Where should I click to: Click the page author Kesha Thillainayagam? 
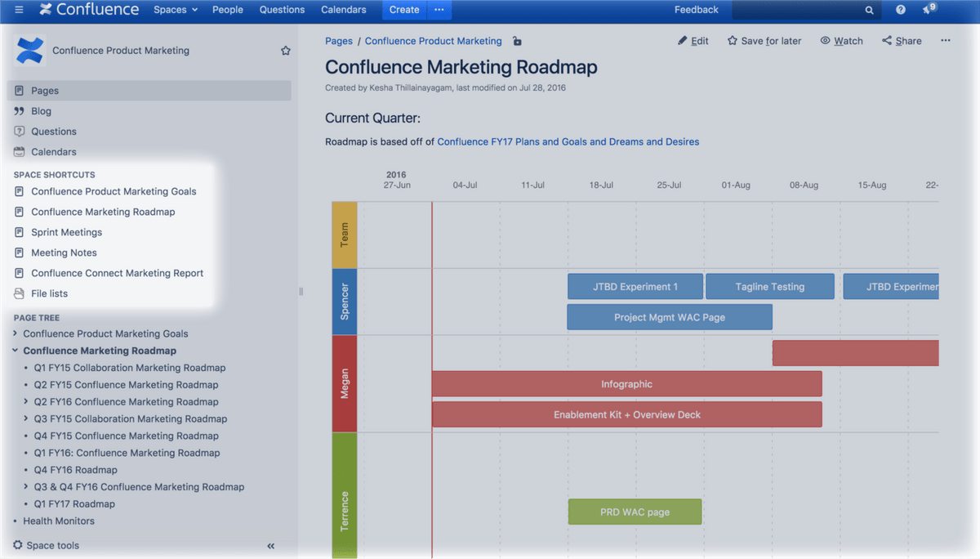pos(410,88)
